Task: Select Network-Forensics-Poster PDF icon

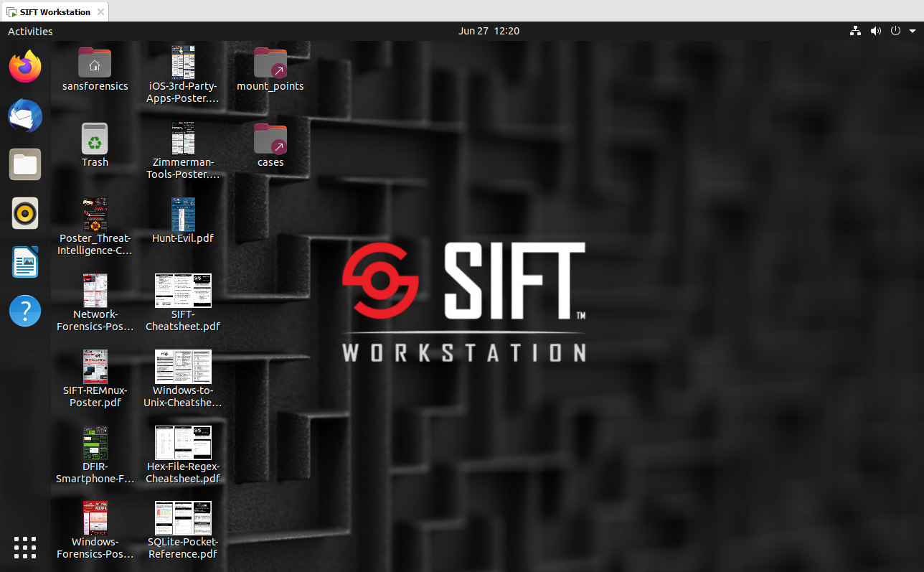Action: [x=95, y=291]
